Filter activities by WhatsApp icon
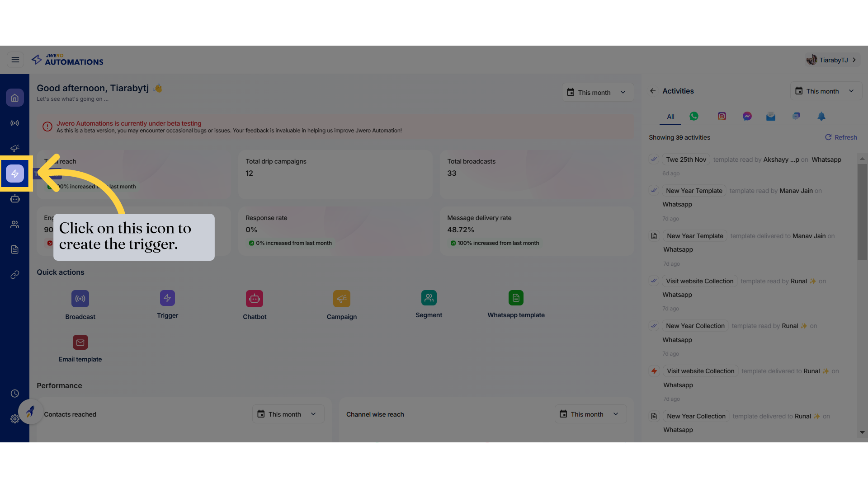This screenshot has height=488, width=868. [693, 116]
